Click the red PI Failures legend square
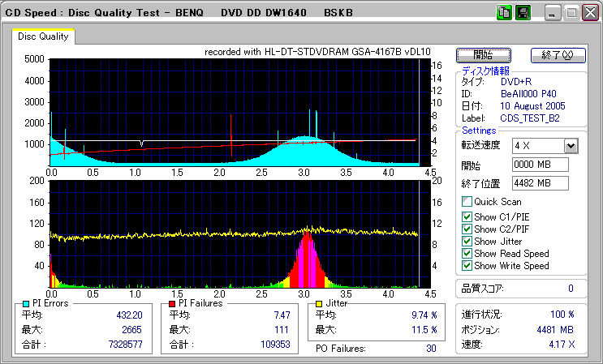This screenshot has height=364, width=603. 173,303
